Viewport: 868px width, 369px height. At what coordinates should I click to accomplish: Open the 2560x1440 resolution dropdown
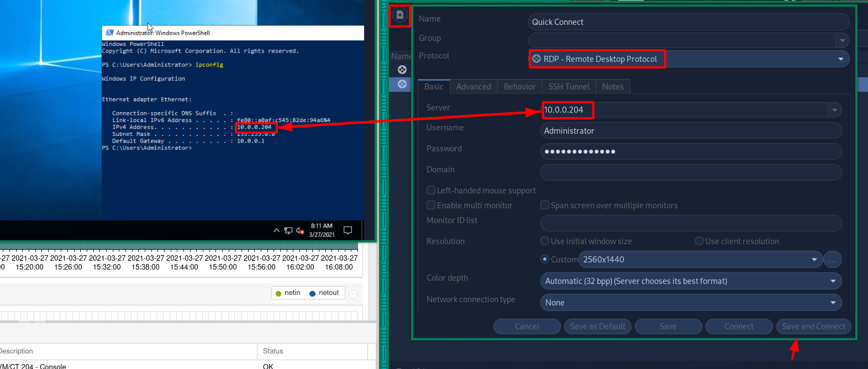point(701,260)
